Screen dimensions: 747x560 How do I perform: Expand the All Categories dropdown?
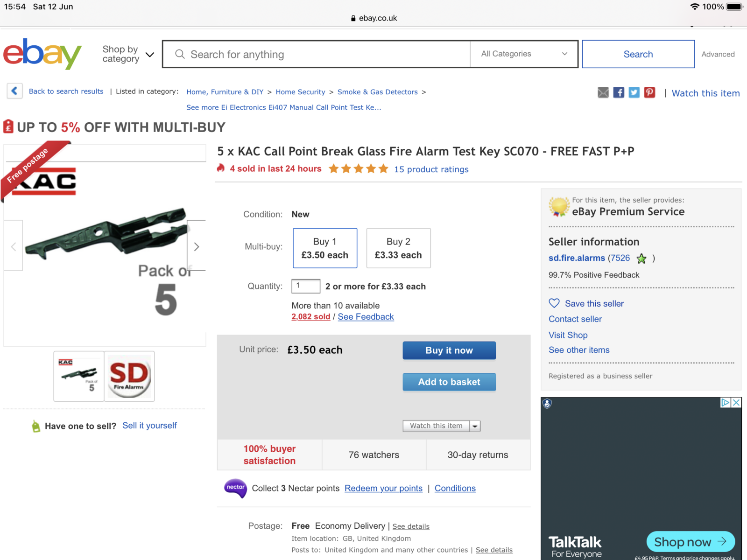[524, 54]
